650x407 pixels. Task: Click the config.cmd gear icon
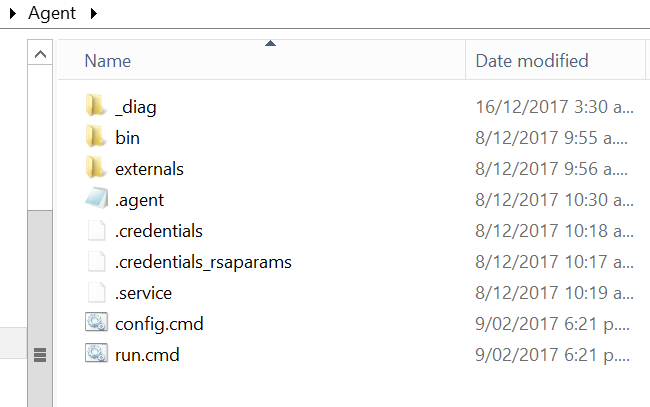[96, 324]
